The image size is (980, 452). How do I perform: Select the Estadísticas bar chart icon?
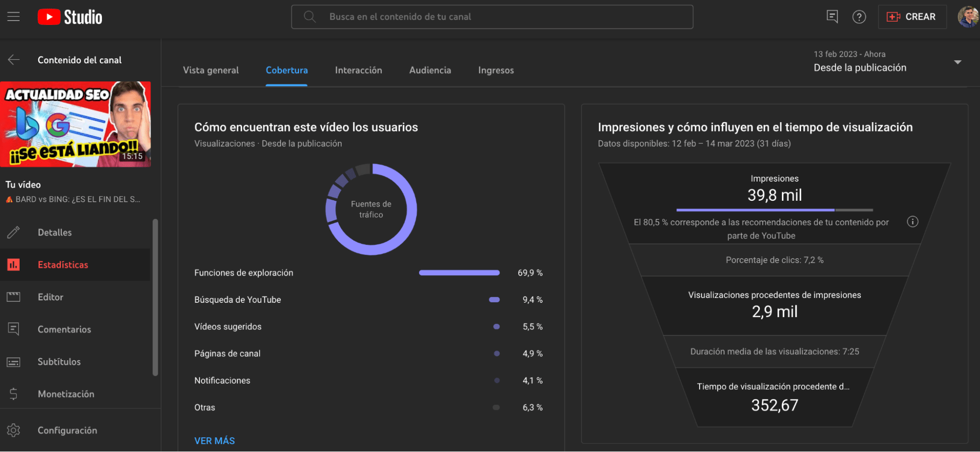point(14,265)
